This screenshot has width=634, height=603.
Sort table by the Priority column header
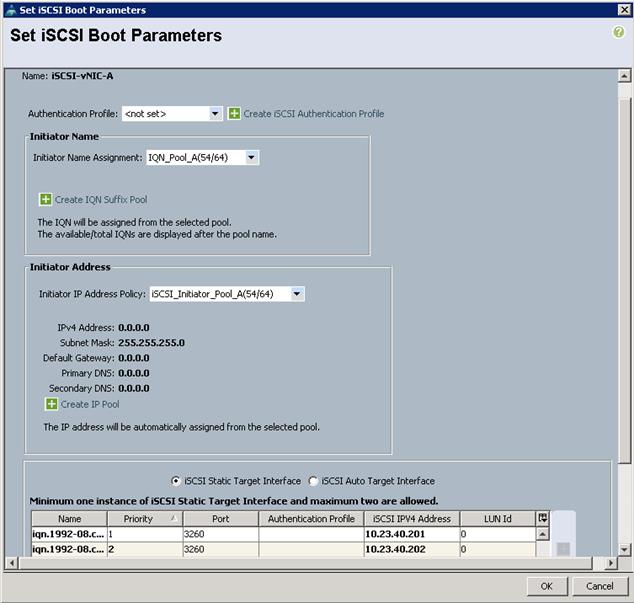[x=145, y=518]
